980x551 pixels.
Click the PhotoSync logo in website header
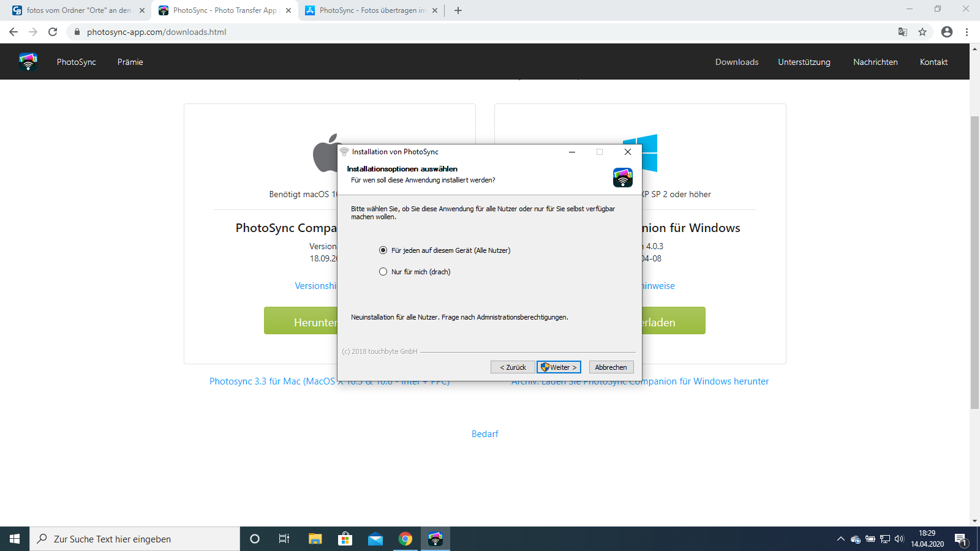[x=28, y=62]
